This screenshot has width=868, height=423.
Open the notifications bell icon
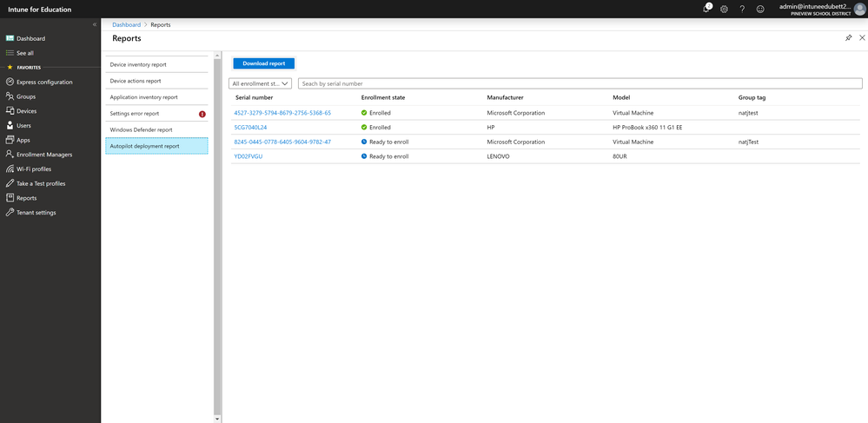coord(706,9)
